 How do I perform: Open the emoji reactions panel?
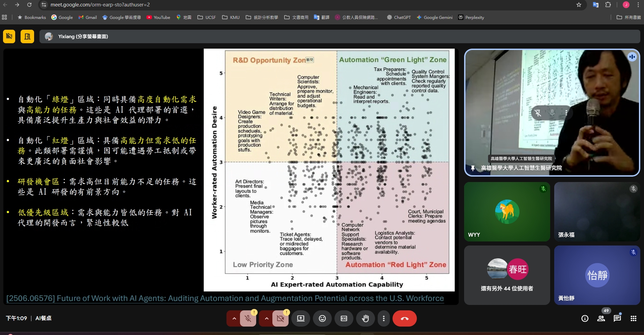click(x=322, y=318)
